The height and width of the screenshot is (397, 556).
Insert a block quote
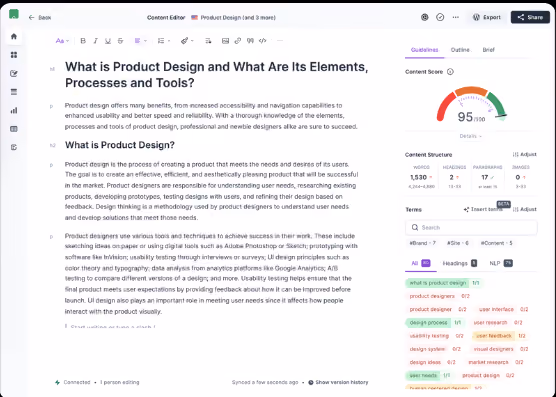pos(250,41)
